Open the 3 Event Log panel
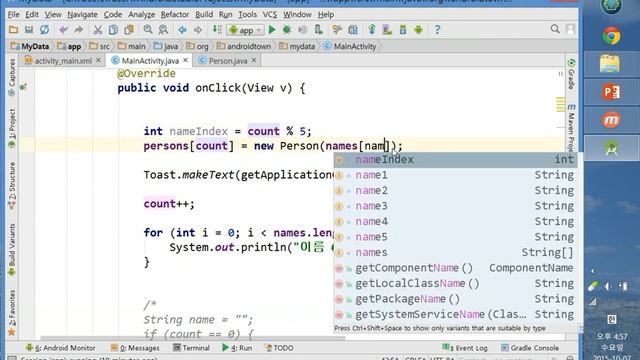Image resolution: width=640 pixels, height=360 pixels. click(465, 348)
